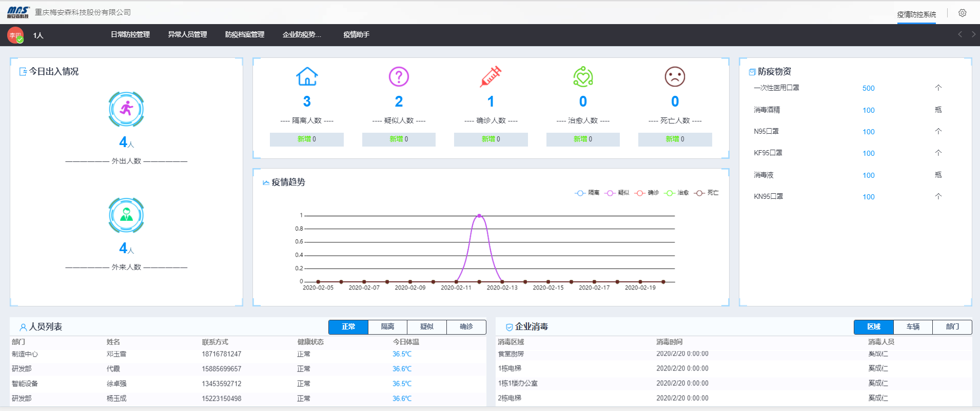This screenshot has width=980, height=411.
Task: Select the 车辆 disinfection tab
Action: (x=913, y=327)
